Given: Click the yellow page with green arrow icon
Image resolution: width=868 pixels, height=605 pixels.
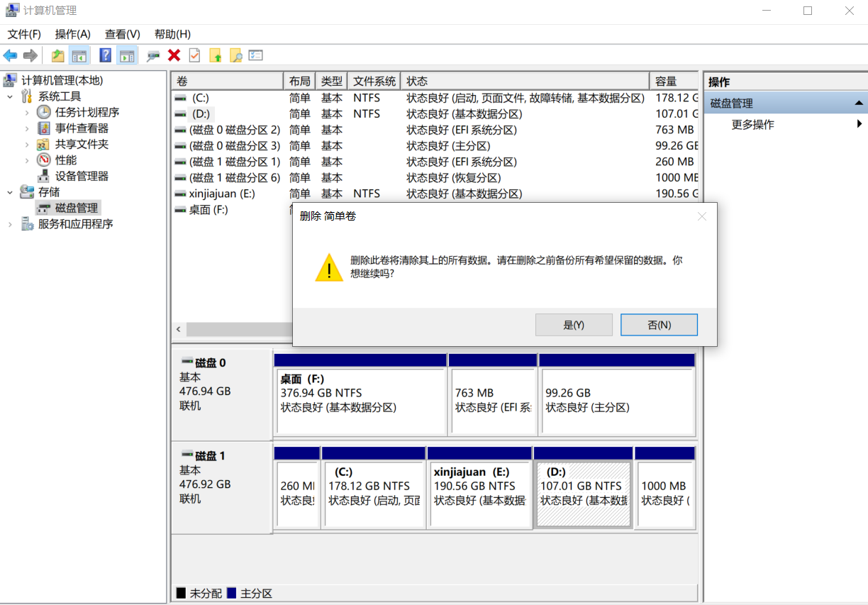Looking at the screenshot, I should (216, 55).
